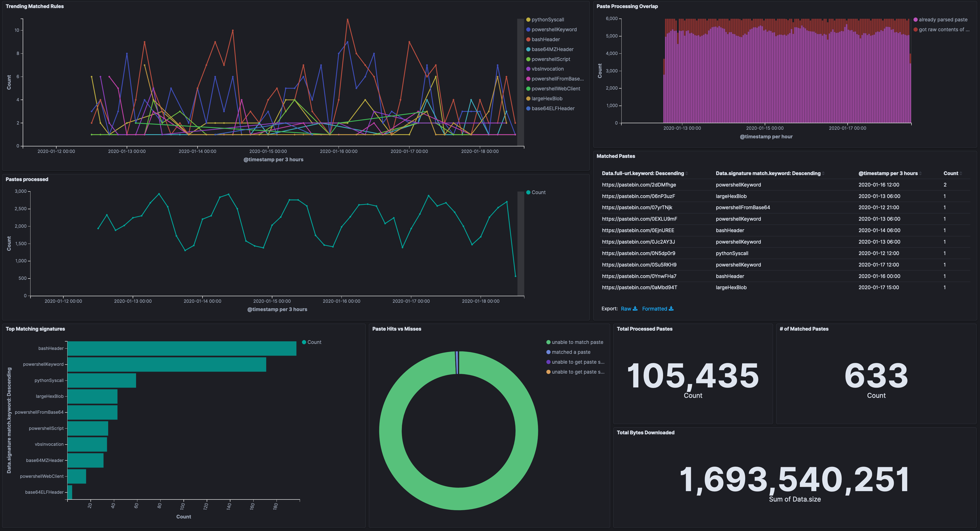This screenshot has height=531, width=980.
Task: Click sort icon on Data.signature match.keyword column
Action: (x=823, y=174)
